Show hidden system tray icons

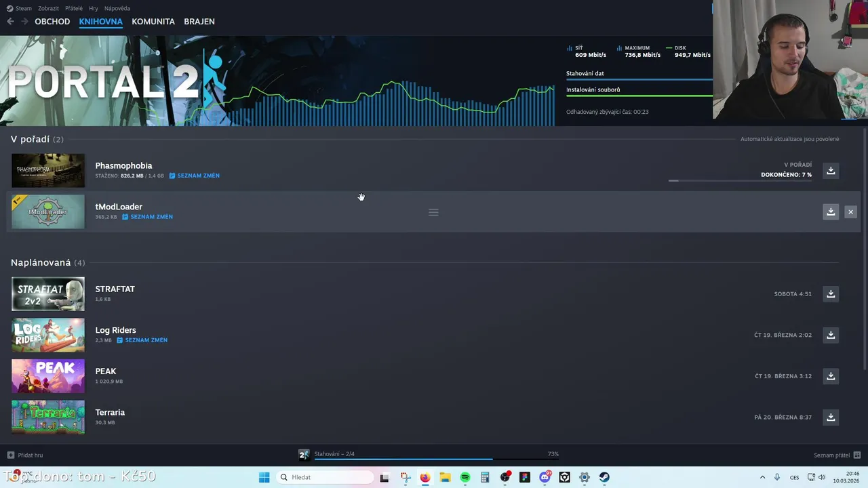tap(762, 477)
